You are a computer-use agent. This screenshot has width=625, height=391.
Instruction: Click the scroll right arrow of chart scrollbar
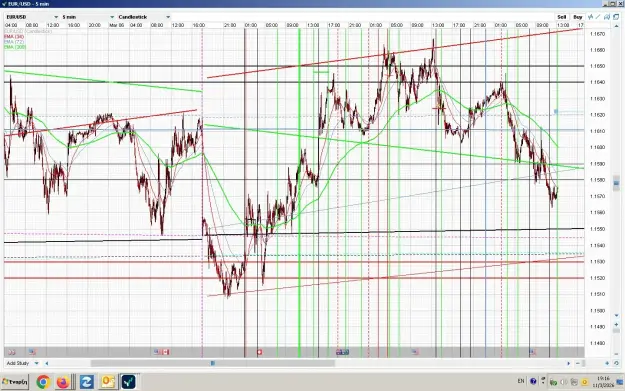pos(568,363)
